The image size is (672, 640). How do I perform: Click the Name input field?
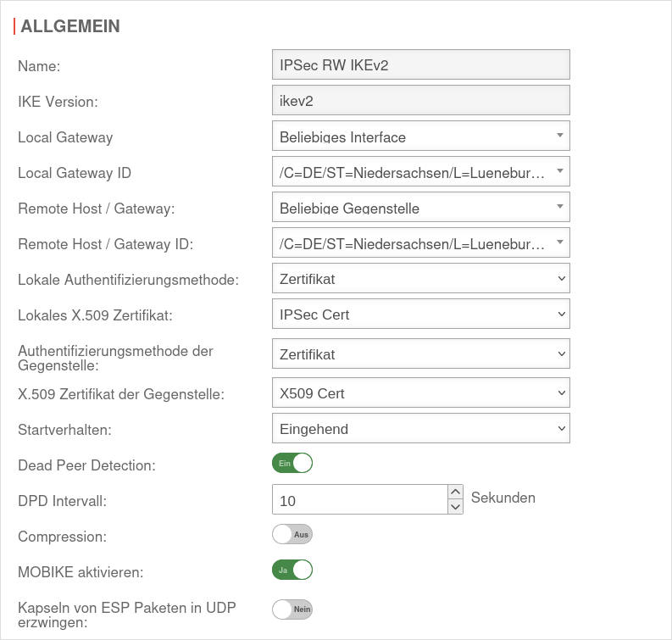[x=420, y=65]
